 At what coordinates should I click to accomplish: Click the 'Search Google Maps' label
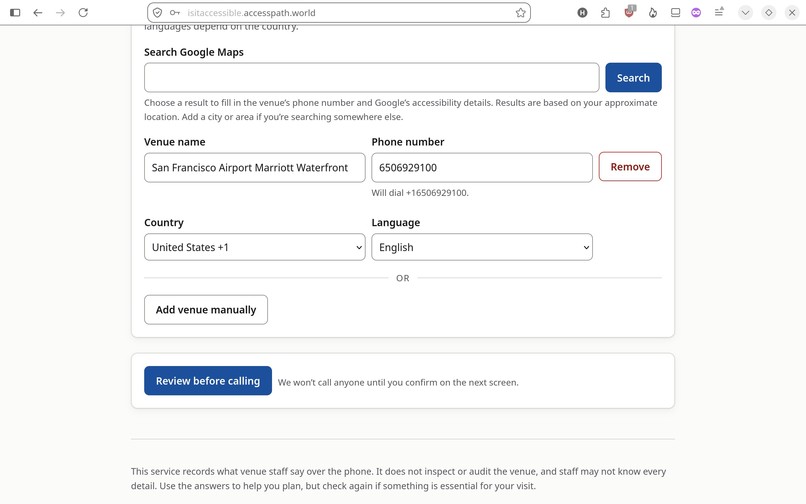click(x=194, y=52)
